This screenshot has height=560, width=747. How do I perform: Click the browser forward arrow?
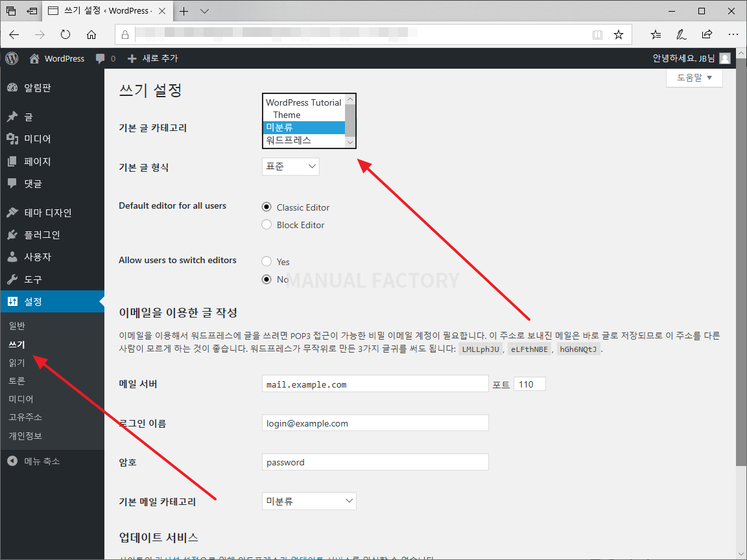pos(40,34)
